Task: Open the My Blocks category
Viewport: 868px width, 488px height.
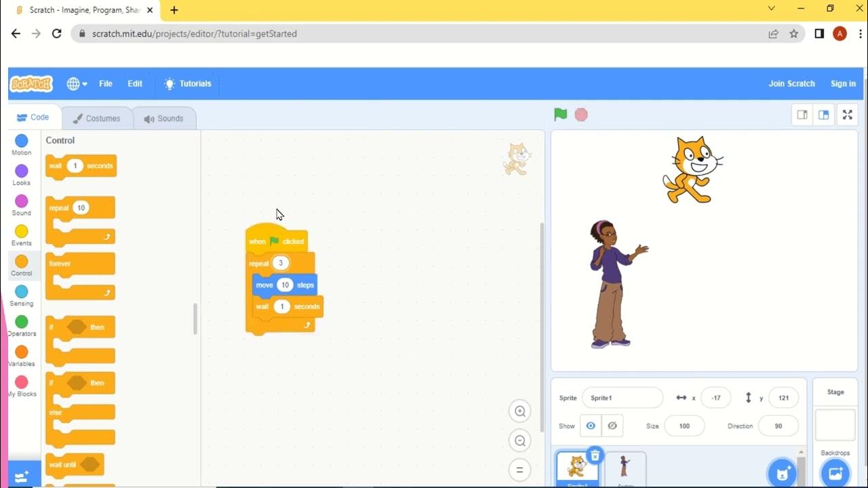Action: pos(22,386)
